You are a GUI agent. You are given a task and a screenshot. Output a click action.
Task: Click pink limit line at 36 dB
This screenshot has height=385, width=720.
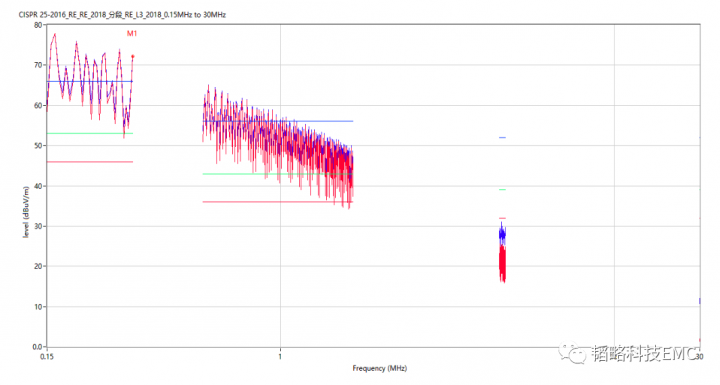[278, 202]
